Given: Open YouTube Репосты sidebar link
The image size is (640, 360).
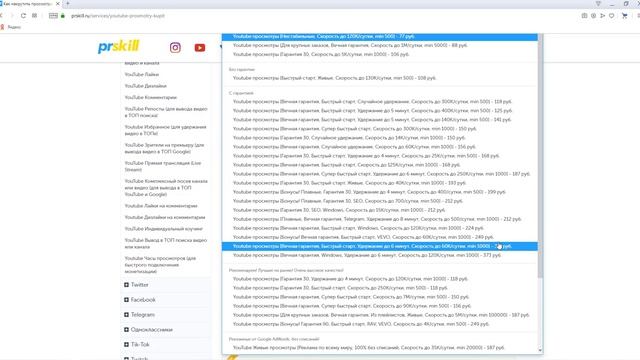Looking at the screenshot, I should pos(166,112).
